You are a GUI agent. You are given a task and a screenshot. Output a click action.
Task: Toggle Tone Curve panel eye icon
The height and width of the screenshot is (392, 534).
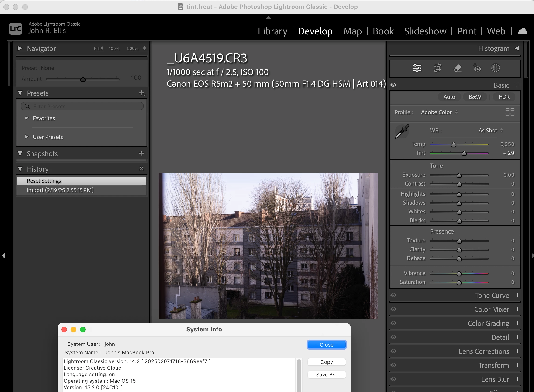(x=393, y=295)
